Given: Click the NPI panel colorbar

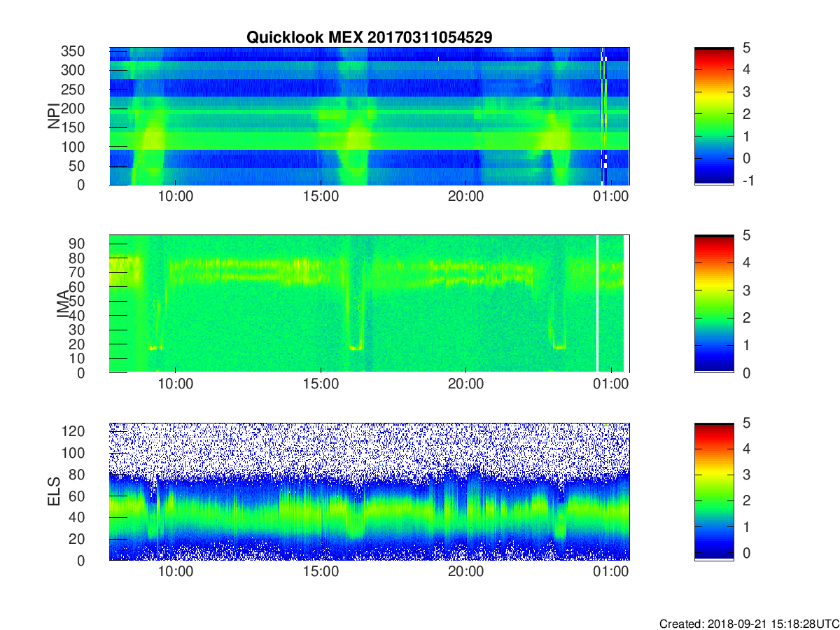Looking at the screenshot, I should tap(714, 116).
